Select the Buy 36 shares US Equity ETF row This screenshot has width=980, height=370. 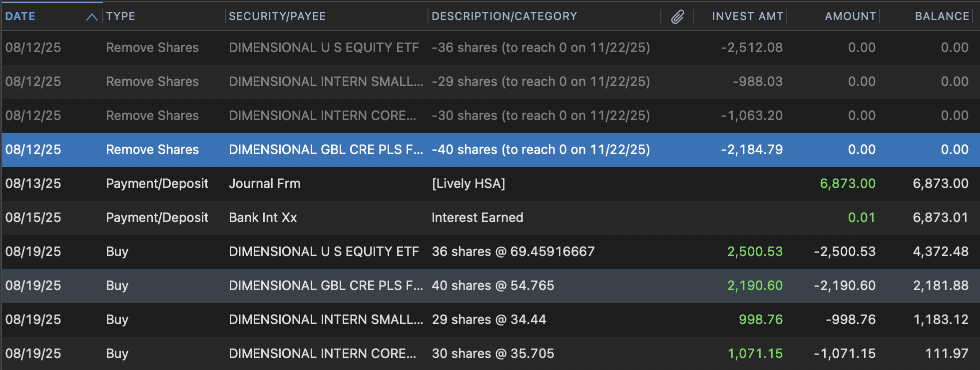[x=490, y=251]
